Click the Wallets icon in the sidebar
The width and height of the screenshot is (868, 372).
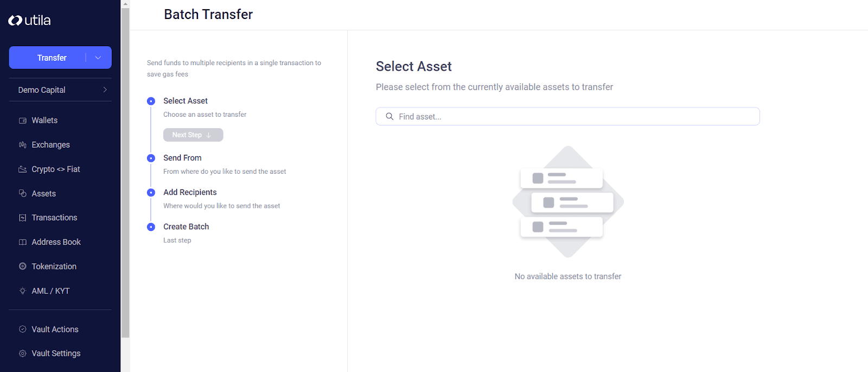click(22, 120)
